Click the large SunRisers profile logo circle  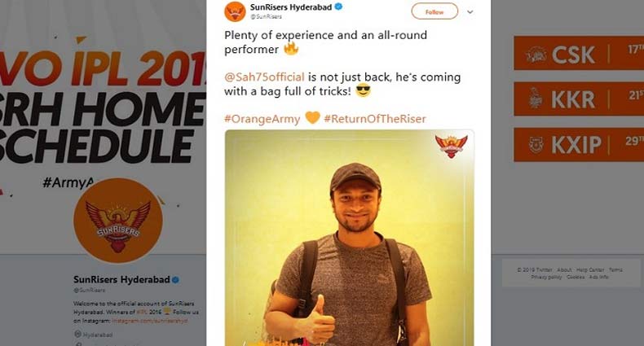[112, 220]
